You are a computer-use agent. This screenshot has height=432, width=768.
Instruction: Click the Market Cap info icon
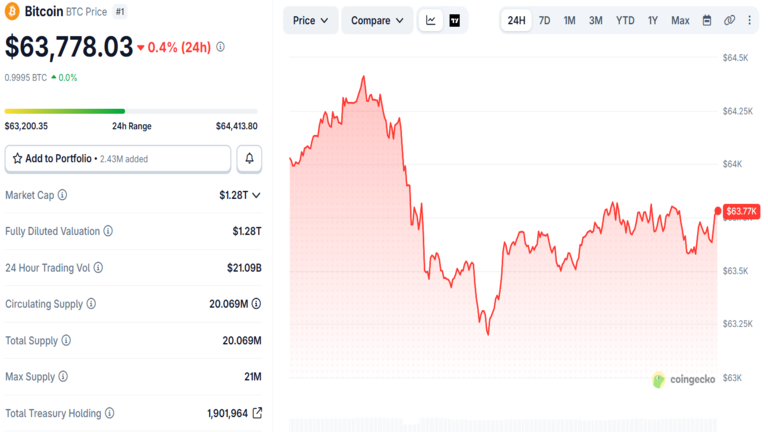(62, 195)
